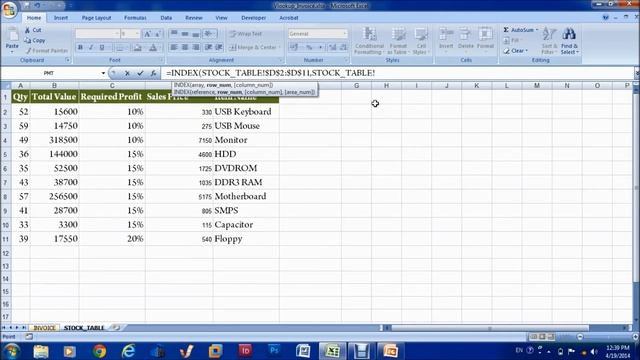Open the font size dropdown
Screen dimensions: 640x360
click(137, 34)
